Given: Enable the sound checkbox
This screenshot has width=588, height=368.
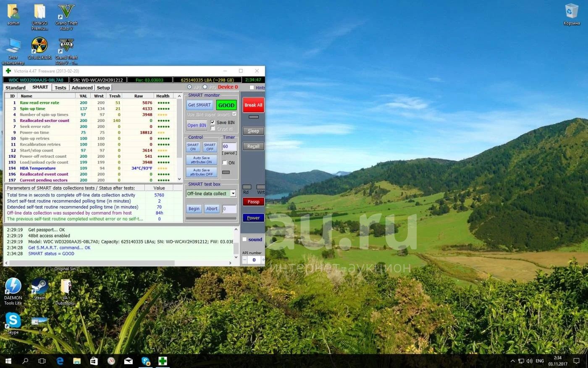Looking at the screenshot, I should (x=244, y=239).
